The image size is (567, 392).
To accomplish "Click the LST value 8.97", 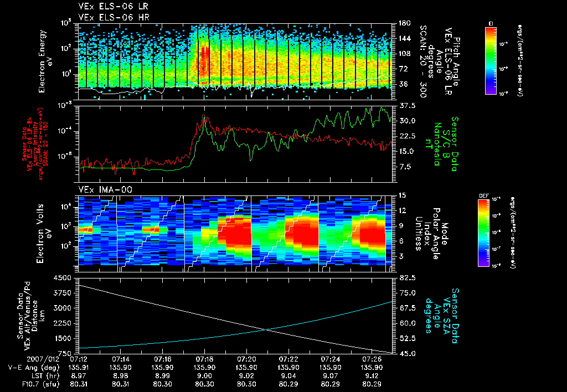I will point(79,376).
